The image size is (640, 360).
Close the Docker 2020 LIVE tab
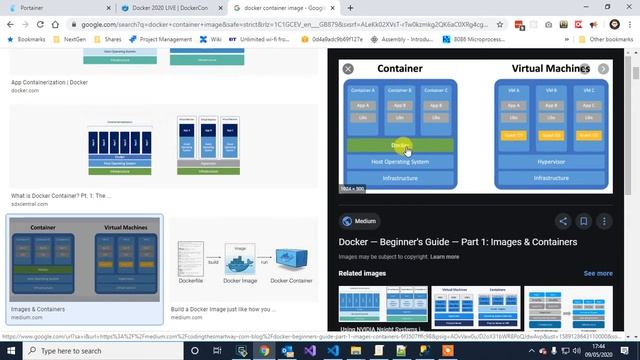point(220,8)
